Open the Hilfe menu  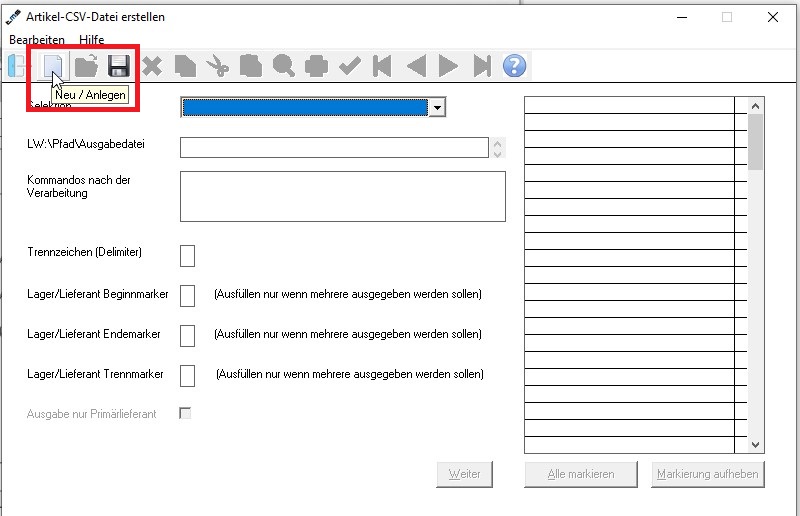91,39
